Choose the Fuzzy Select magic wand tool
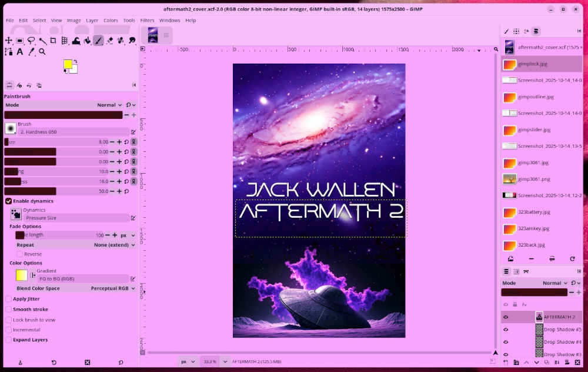Screen dimensions: 588x372 click(x=42, y=41)
